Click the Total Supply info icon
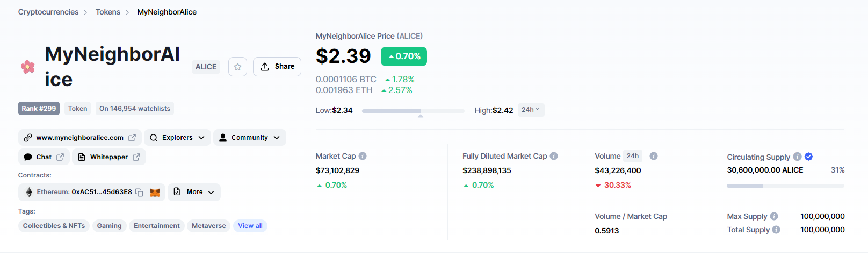The height and width of the screenshot is (256, 868). click(776, 230)
